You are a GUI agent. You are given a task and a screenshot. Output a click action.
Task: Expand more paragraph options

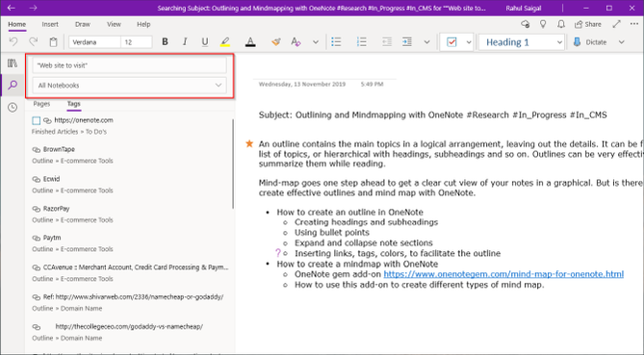click(426, 42)
